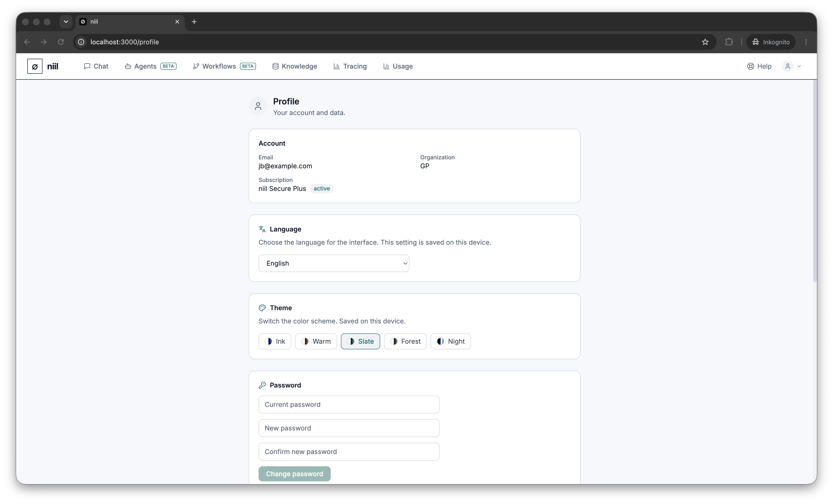Open Workflows beta section

click(224, 66)
